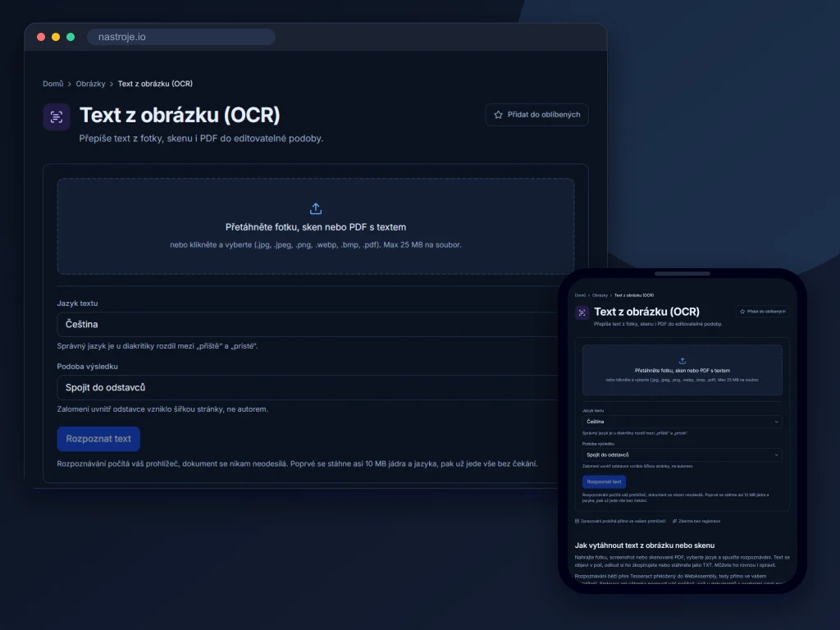The height and width of the screenshot is (630, 840).
Task: Click the desktop Jazyk textu label
Action: (x=78, y=304)
